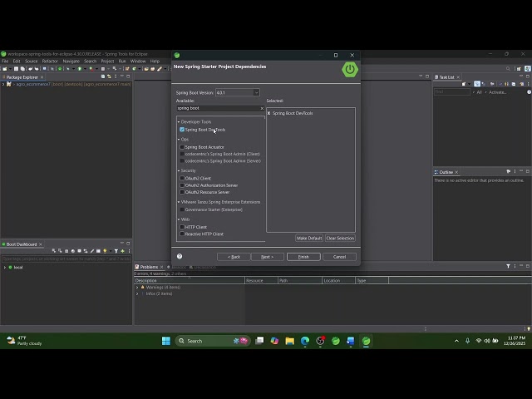The image size is (532, 399).
Task: Check the HTTP Client dependency
Action: pos(182,227)
